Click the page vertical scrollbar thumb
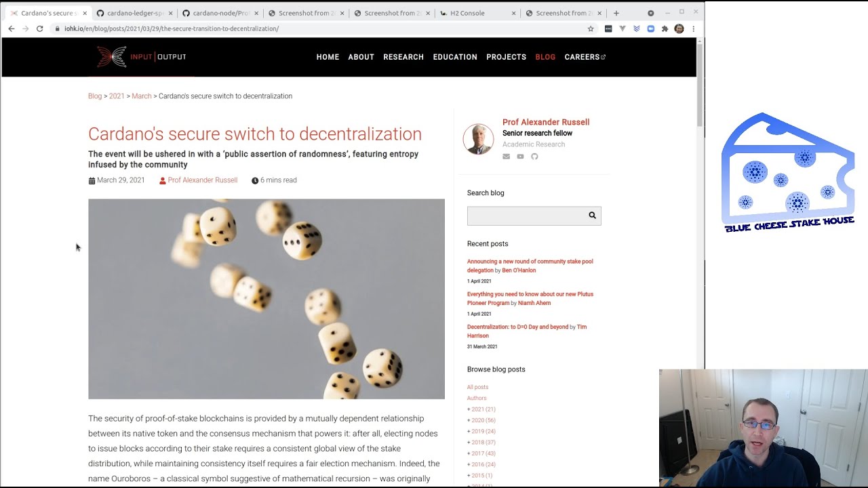This screenshot has width=868, height=488. point(700,85)
